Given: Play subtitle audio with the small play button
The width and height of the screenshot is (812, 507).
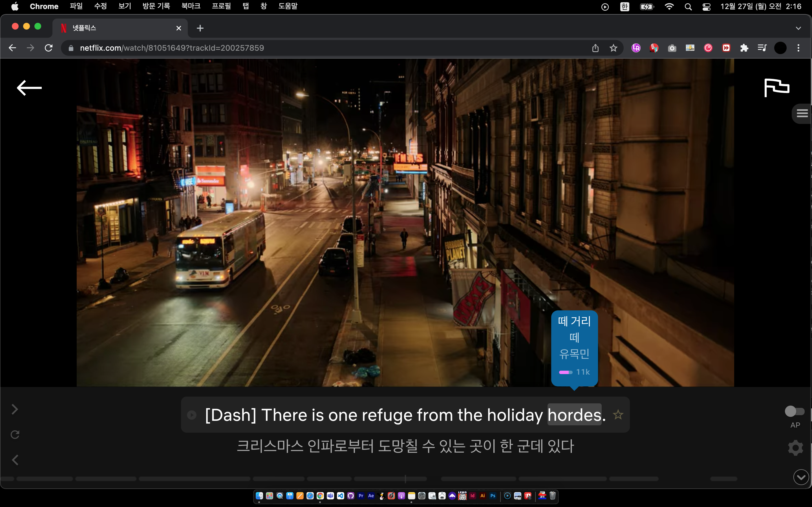Looking at the screenshot, I should (192, 415).
